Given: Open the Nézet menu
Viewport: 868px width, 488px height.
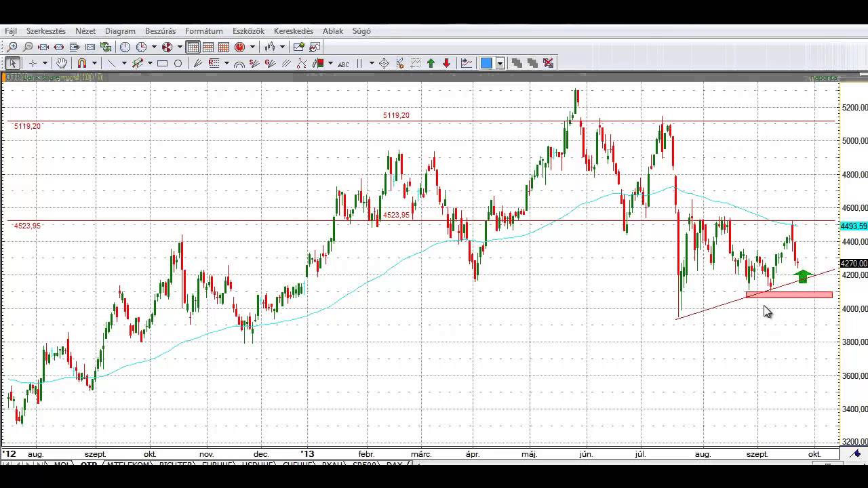Looking at the screenshot, I should [x=85, y=31].
